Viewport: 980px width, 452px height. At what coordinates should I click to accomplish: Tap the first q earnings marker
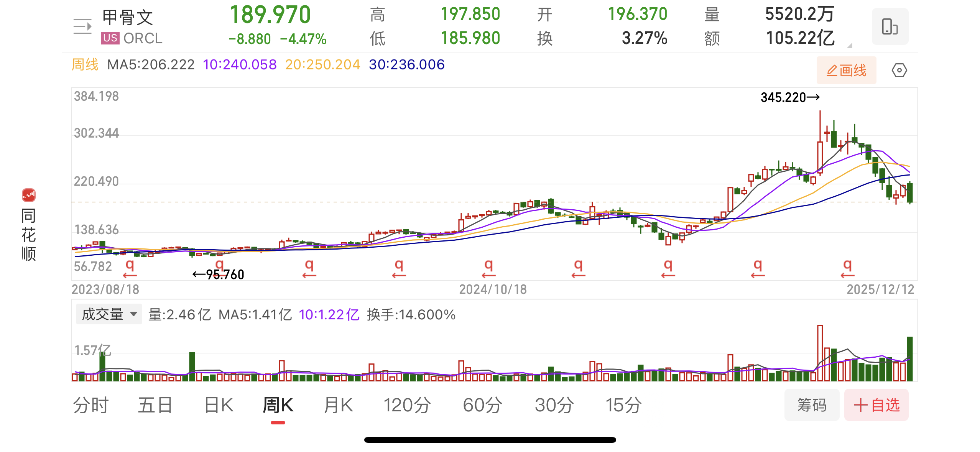point(130,265)
